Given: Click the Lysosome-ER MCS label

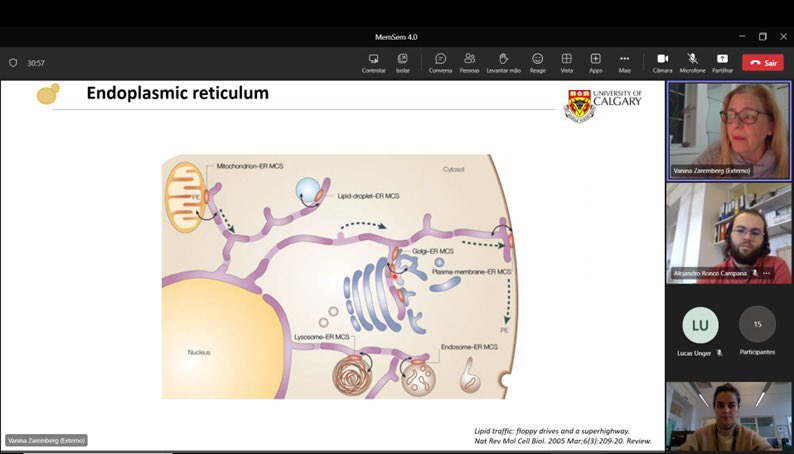Looking at the screenshot, I should pos(322,337).
